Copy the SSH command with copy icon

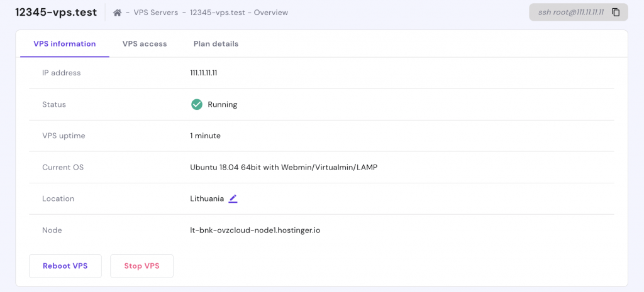coord(616,13)
